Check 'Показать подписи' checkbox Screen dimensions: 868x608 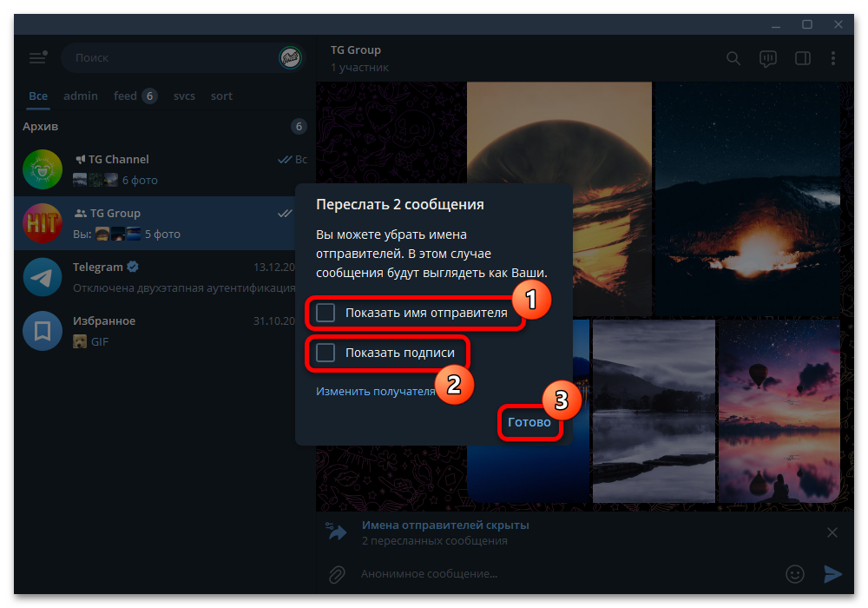pyautogui.click(x=325, y=353)
